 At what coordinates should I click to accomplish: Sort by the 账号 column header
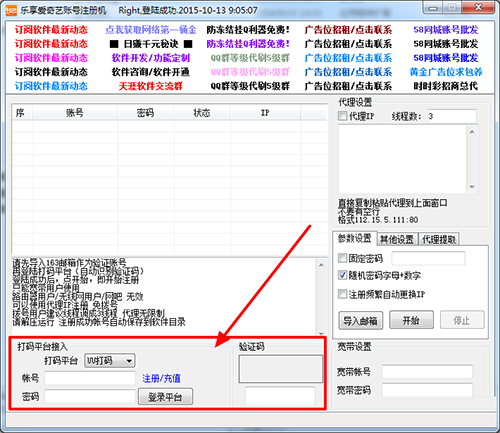(x=75, y=113)
